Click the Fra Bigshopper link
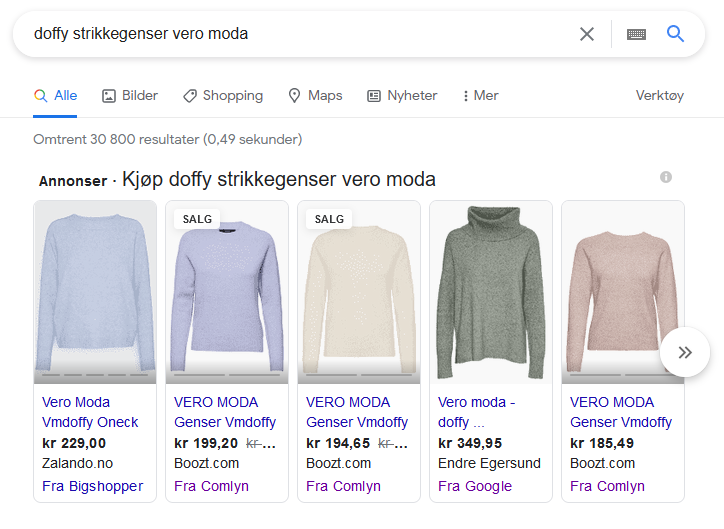Viewport: 724px width, 529px height. (92, 486)
